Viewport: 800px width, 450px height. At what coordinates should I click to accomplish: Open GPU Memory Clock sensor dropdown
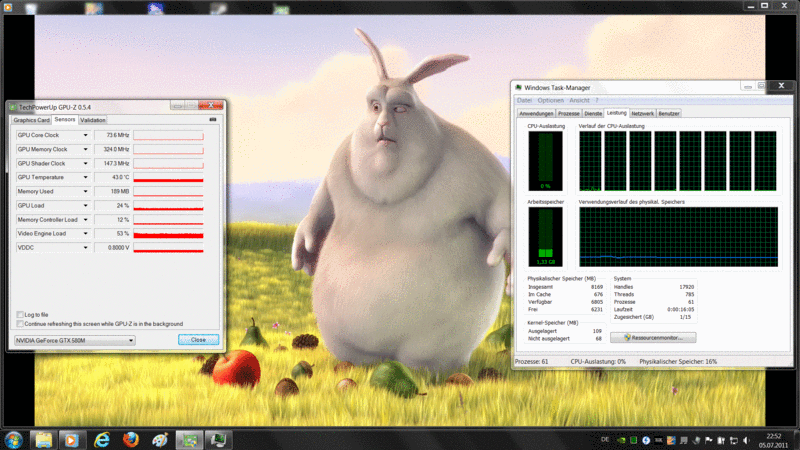pyautogui.click(x=85, y=149)
